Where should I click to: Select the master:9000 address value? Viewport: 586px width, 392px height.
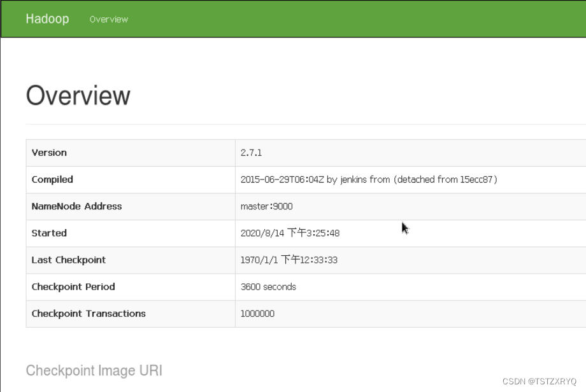click(x=266, y=206)
